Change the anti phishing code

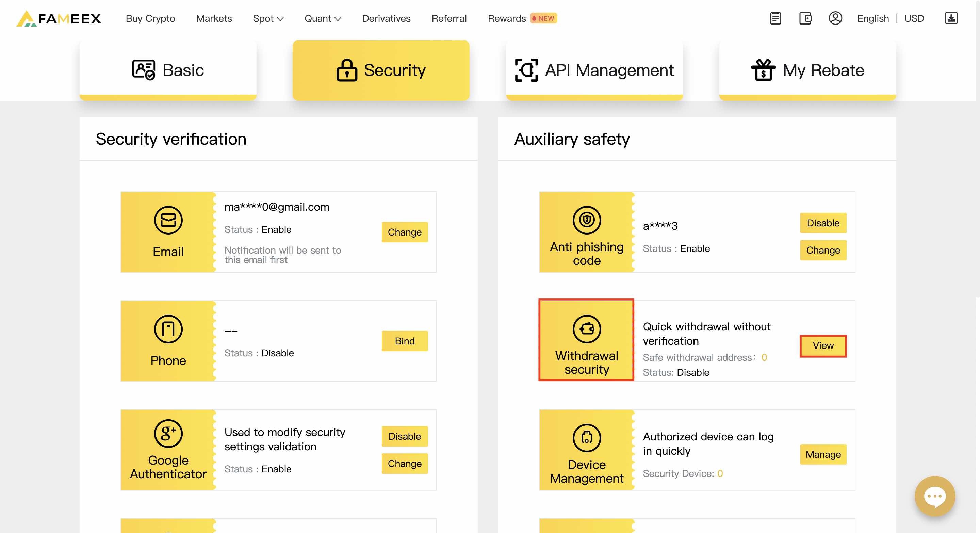pos(823,250)
